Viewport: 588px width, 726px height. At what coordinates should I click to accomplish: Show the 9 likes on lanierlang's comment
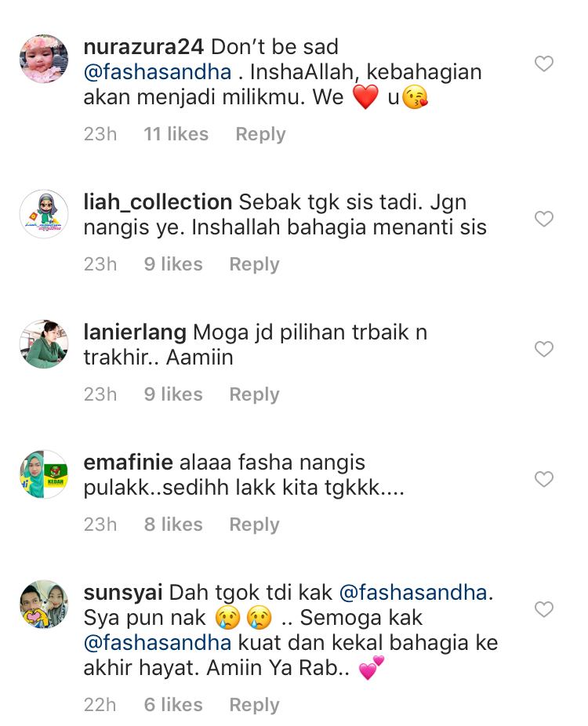point(173,394)
